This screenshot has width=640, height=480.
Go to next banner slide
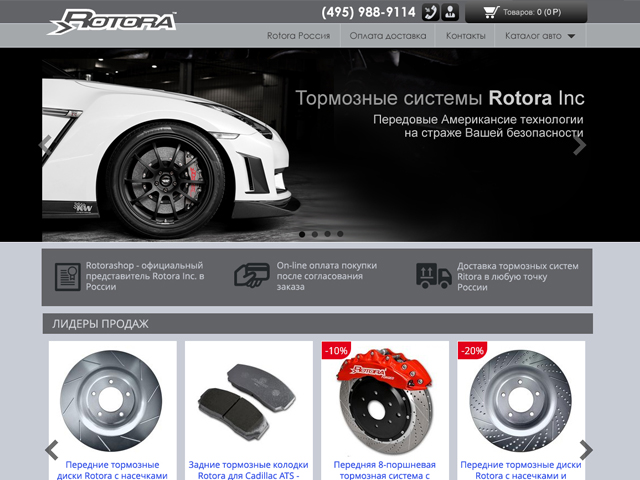579,145
